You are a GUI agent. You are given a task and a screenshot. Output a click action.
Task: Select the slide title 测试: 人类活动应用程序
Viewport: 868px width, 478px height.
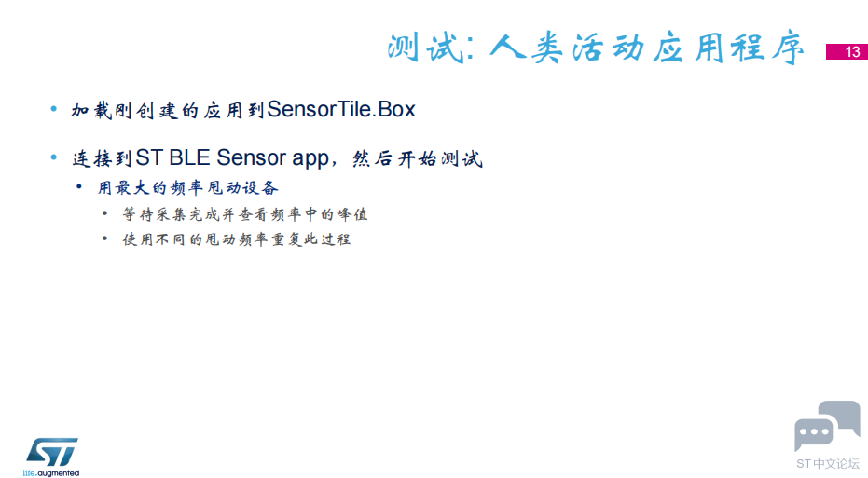[596, 48]
